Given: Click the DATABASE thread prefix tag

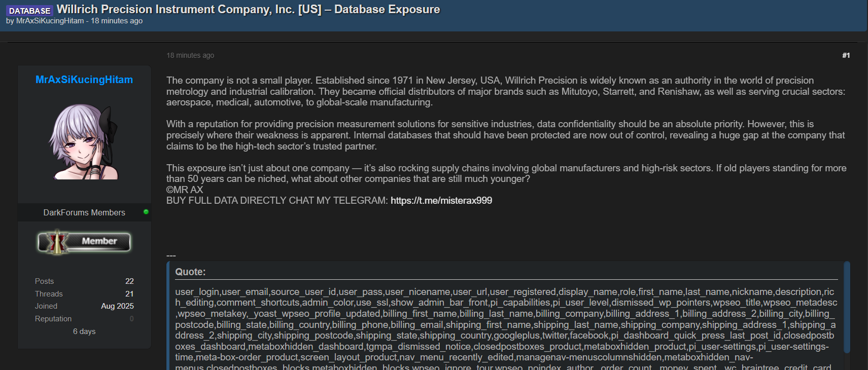Looking at the screenshot, I should (30, 11).
